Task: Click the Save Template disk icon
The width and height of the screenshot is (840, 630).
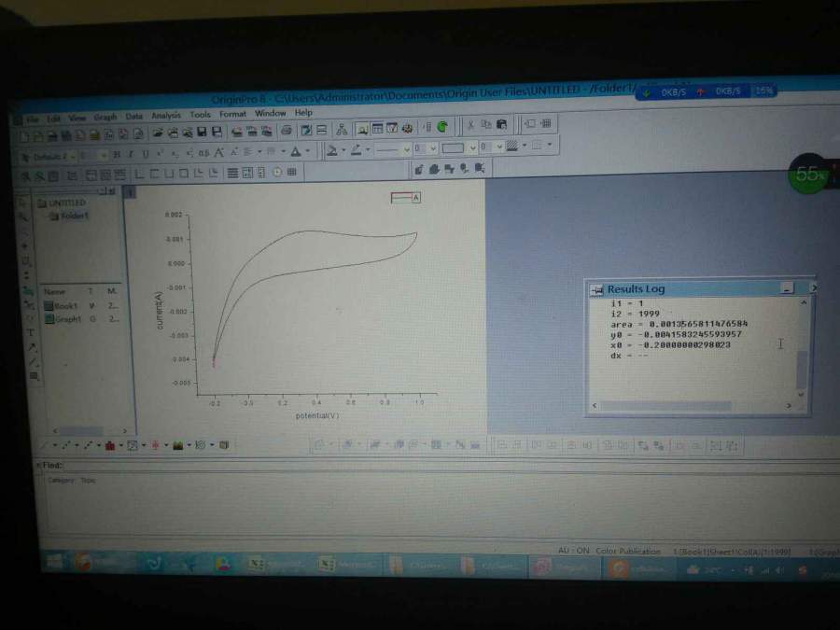Action: click(217, 132)
